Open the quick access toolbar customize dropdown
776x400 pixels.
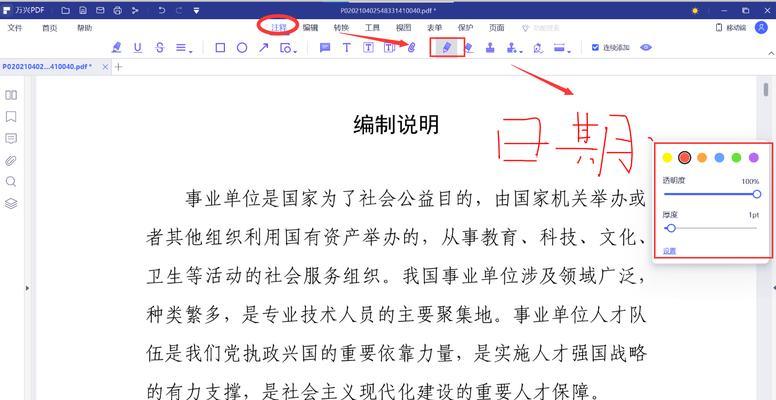tap(196, 10)
